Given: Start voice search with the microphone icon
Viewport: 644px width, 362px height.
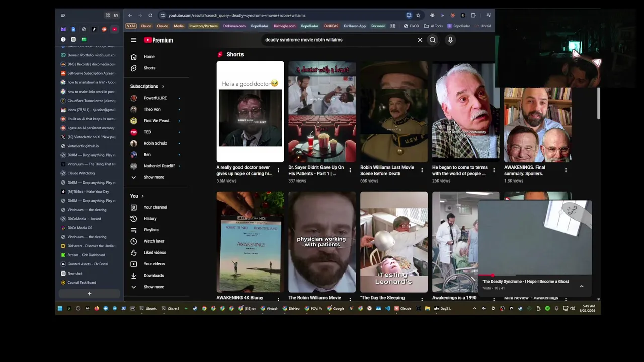Looking at the screenshot, I should coord(450,40).
